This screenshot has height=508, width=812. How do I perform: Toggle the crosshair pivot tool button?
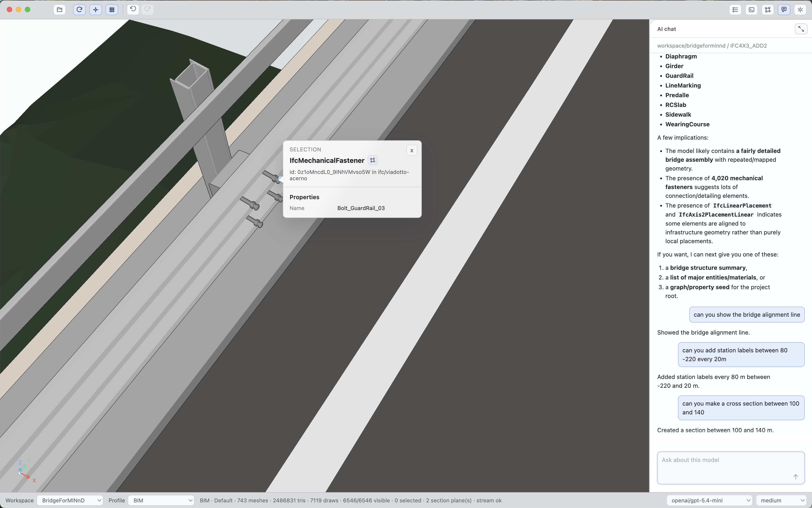[96, 10]
